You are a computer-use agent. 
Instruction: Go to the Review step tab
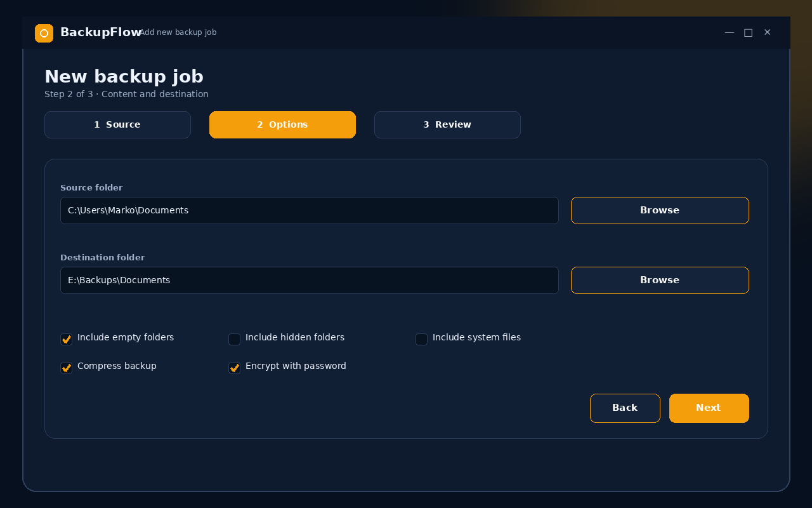coord(447,124)
